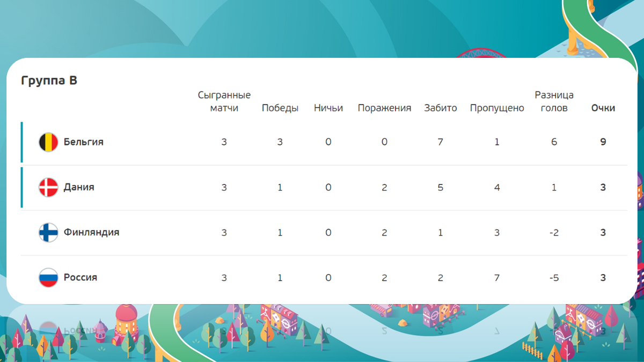644x362 pixels.
Task: Select Russia's goals scored value 2
Action: (441, 277)
